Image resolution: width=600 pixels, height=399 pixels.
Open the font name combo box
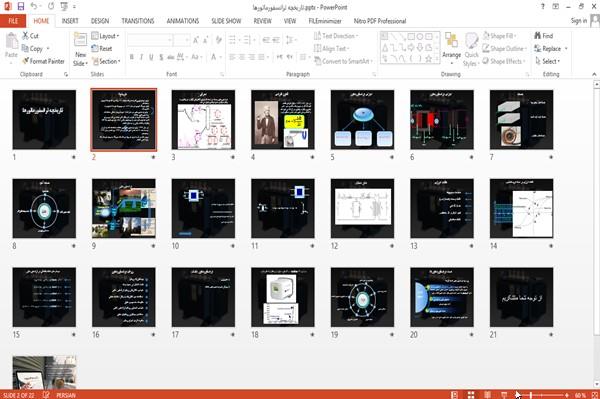coord(150,40)
